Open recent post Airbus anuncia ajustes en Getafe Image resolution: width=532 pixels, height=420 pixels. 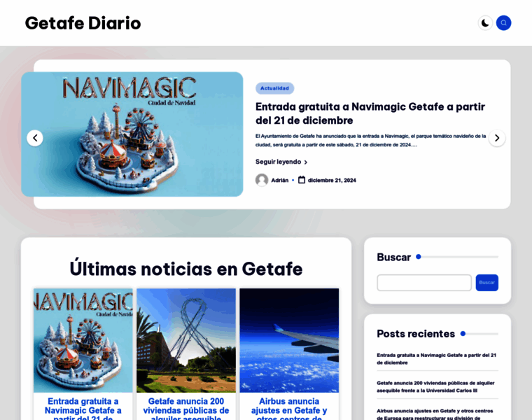click(435, 414)
